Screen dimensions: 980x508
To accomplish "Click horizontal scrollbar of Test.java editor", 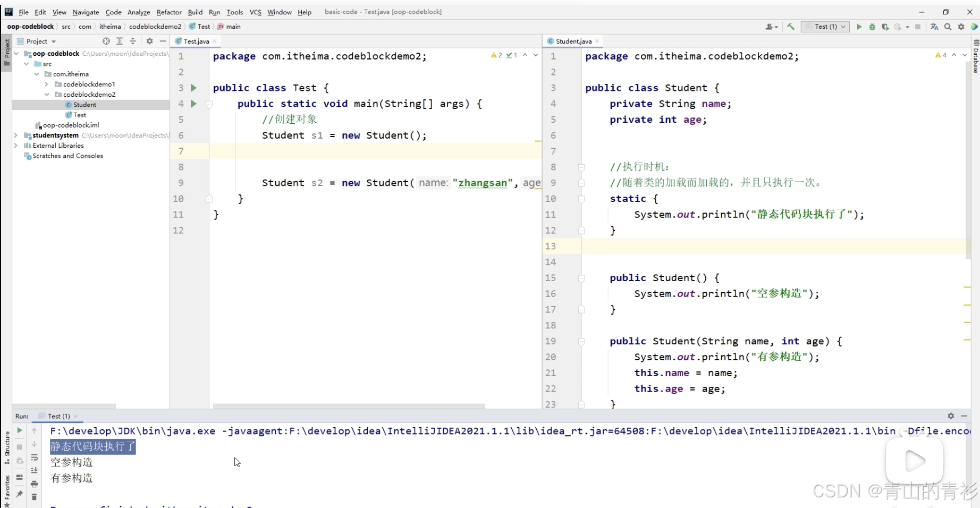I will point(349,406).
